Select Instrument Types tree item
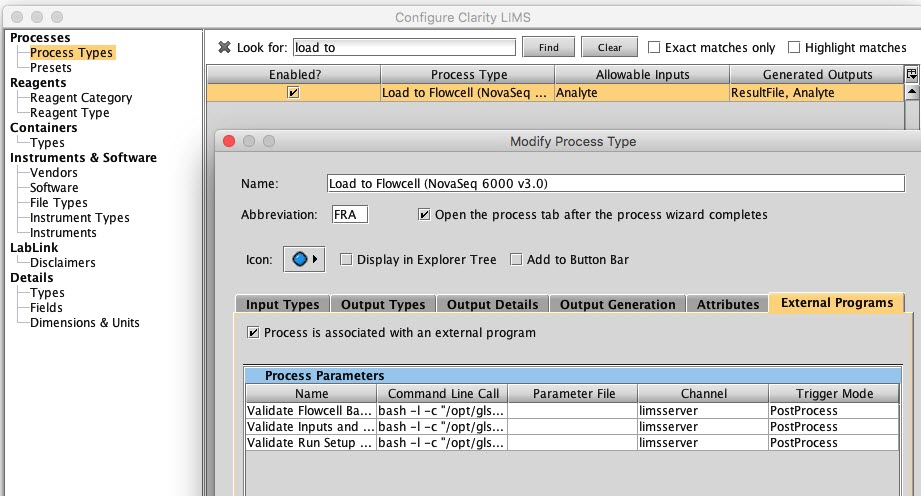921x496 pixels. point(79,218)
